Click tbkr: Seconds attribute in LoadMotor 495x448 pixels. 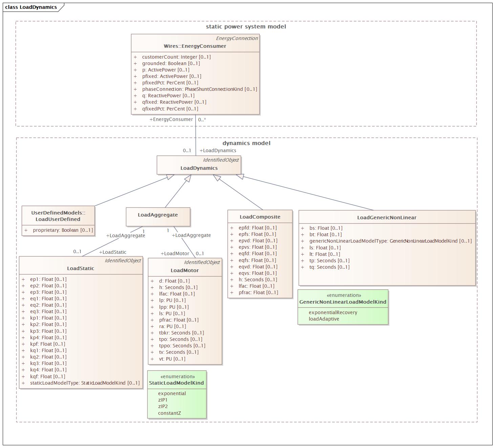click(181, 333)
